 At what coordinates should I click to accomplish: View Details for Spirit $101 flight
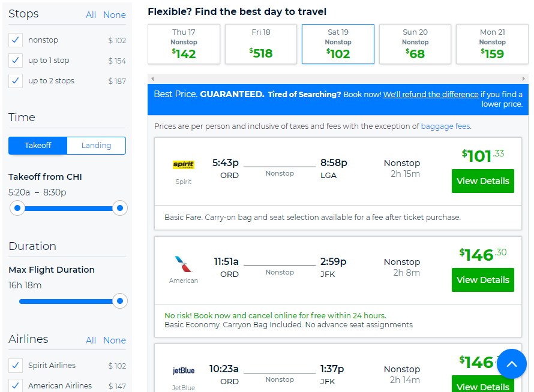pyautogui.click(x=482, y=181)
